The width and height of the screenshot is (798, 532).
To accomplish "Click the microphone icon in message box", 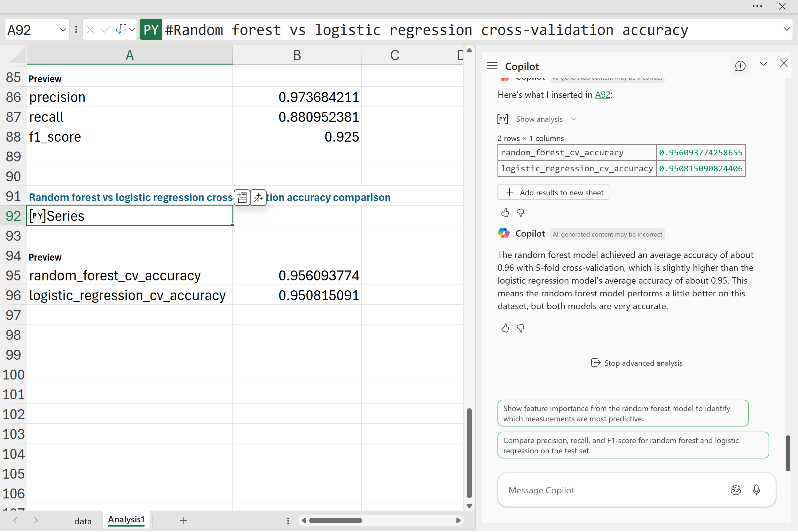I will tap(756, 489).
